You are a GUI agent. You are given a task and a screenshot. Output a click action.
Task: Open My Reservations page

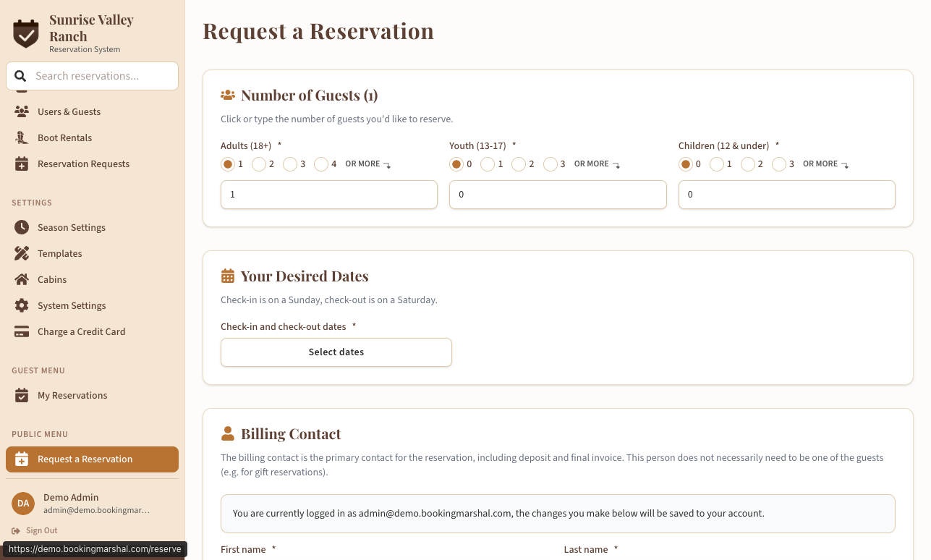click(92, 395)
